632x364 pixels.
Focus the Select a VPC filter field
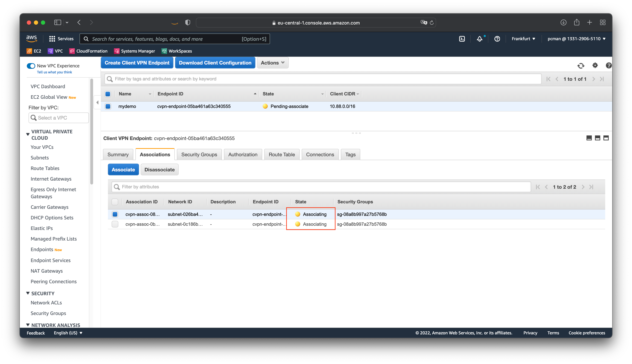[x=59, y=118]
